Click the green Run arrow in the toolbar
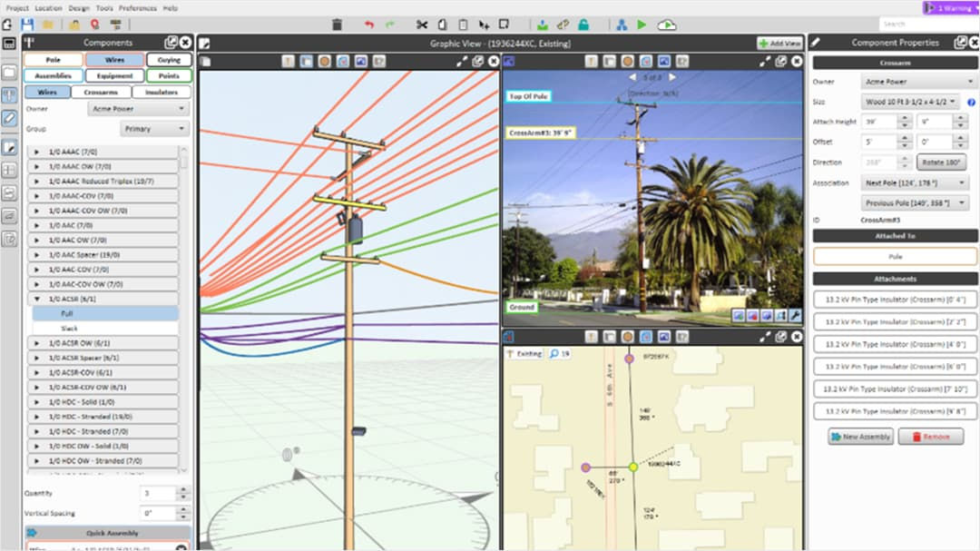This screenshot has width=980, height=551. coord(642,25)
